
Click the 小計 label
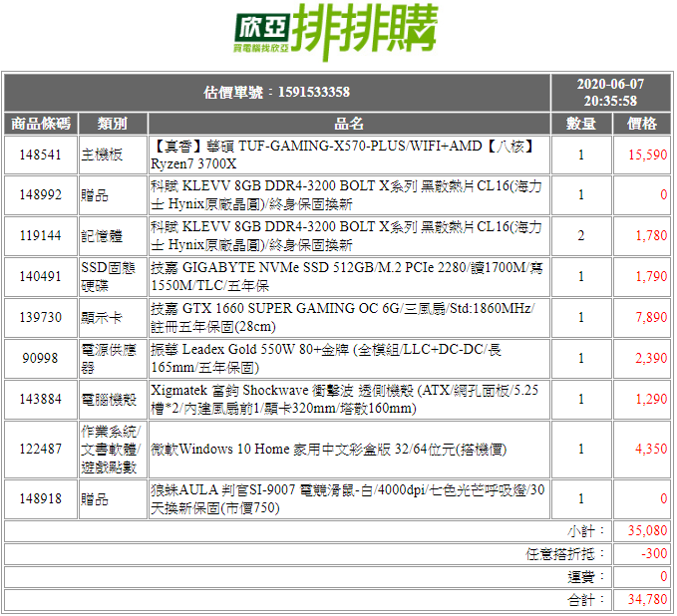click(586, 531)
